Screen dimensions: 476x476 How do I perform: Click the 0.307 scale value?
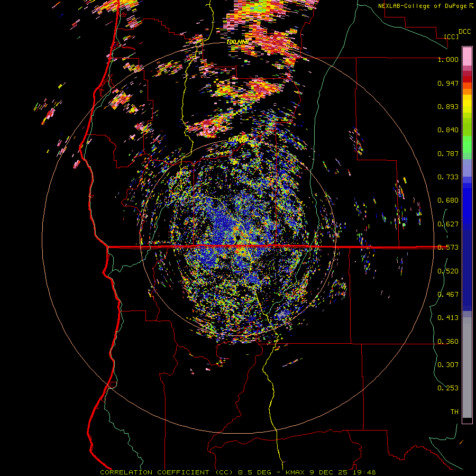(448, 365)
